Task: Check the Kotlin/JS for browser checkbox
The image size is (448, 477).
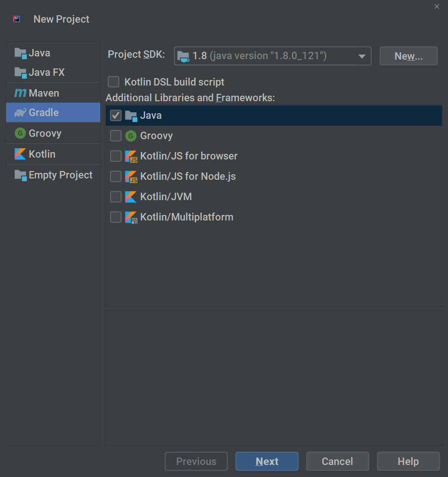Action: (x=116, y=156)
